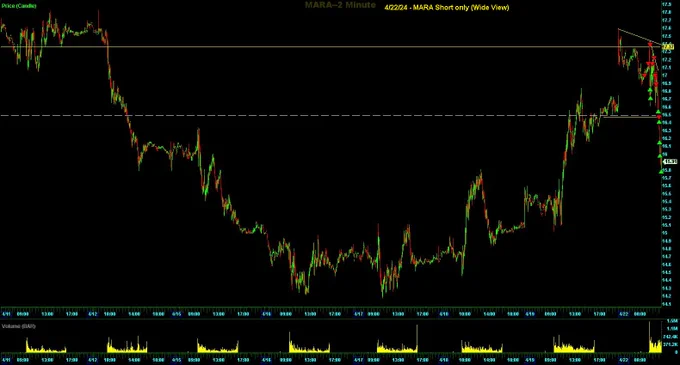Click 4/15 on the price pane time axis

(x=177, y=314)
